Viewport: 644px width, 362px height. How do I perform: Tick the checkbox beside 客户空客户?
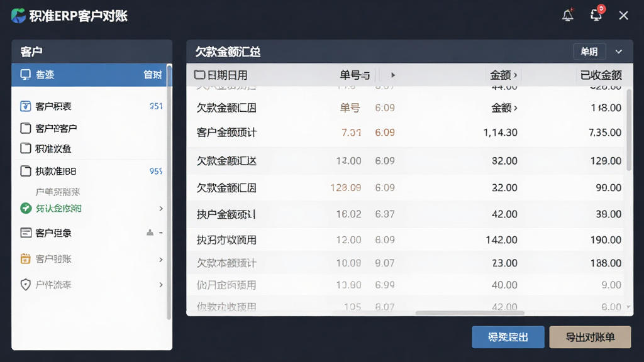(25, 128)
